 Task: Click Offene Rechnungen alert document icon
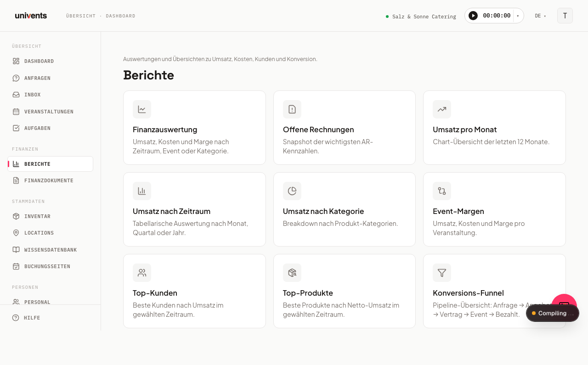tap(292, 109)
